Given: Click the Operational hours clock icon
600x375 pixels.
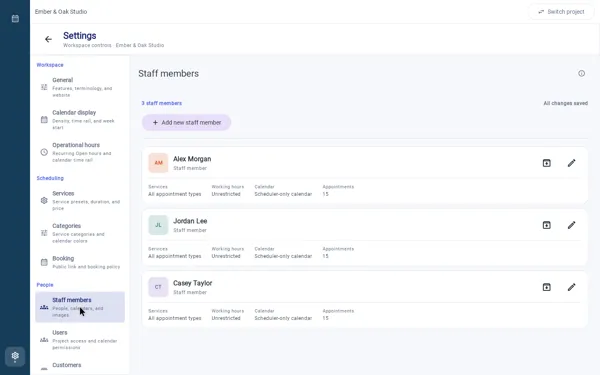Looking at the screenshot, I should 44,152.
